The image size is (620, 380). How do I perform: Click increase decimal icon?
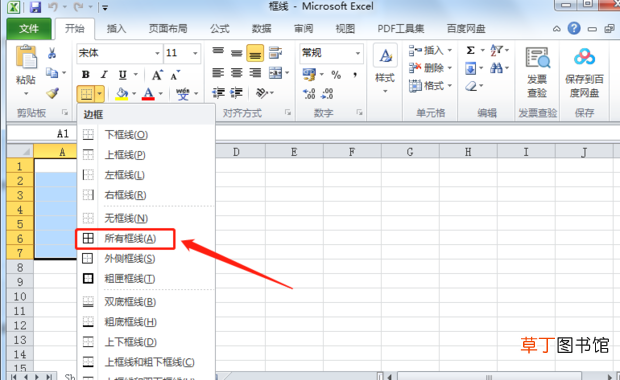click(309, 94)
